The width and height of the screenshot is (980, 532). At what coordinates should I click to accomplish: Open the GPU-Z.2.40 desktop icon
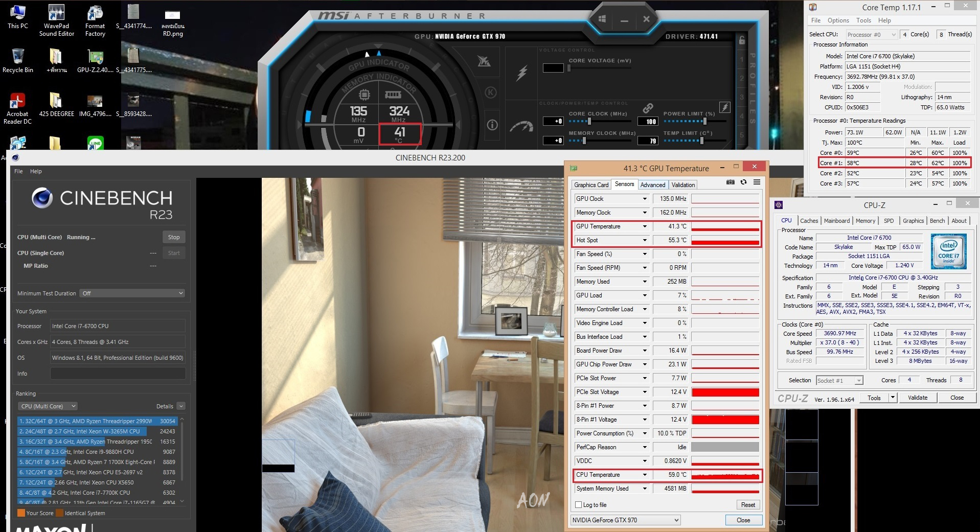pyautogui.click(x=95, y=61)
